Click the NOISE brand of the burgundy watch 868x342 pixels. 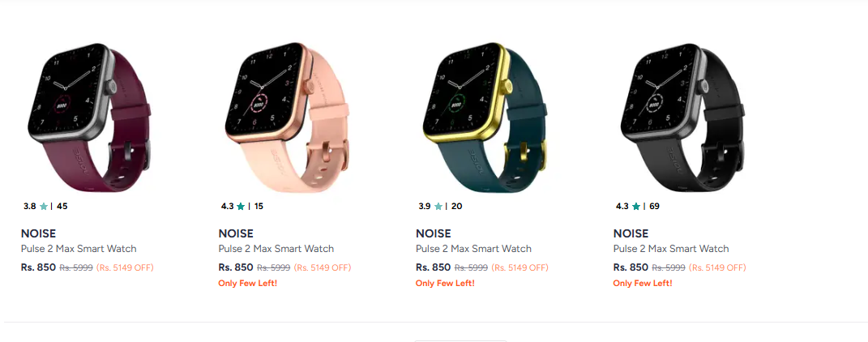[x=38, y=233]
